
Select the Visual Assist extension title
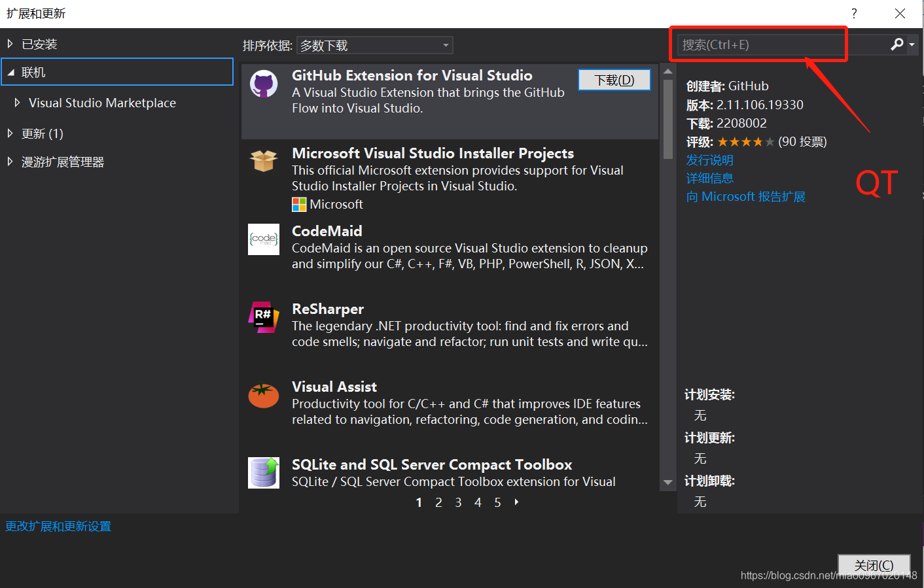pos(334,387)
